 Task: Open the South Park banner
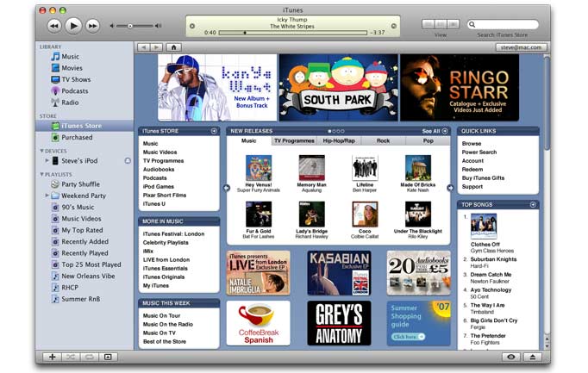(x=338, y=88)
